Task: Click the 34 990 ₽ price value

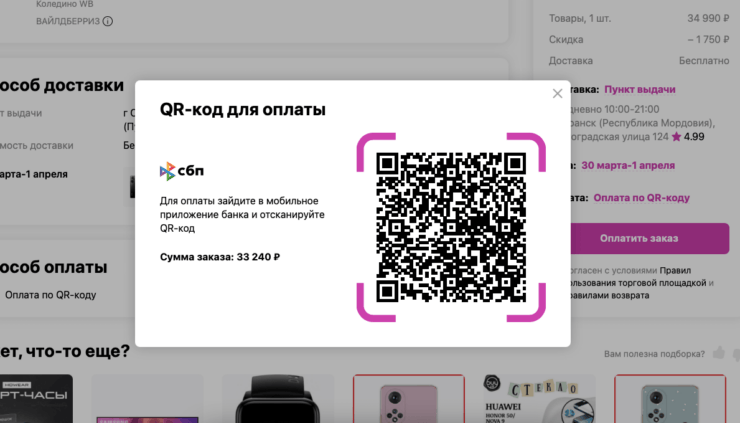Action: click(708, 18)
